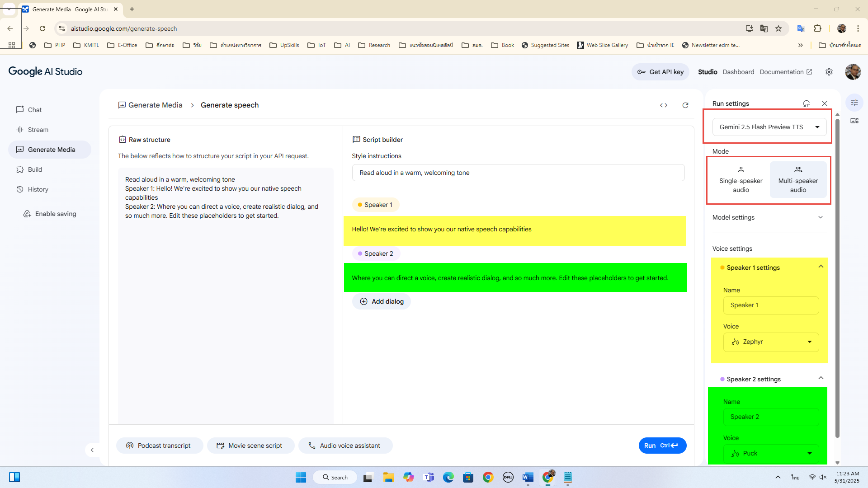This screenshot has height=488, width=868.
Task: Expand the Model settings section
Action: tap(769, 217)
